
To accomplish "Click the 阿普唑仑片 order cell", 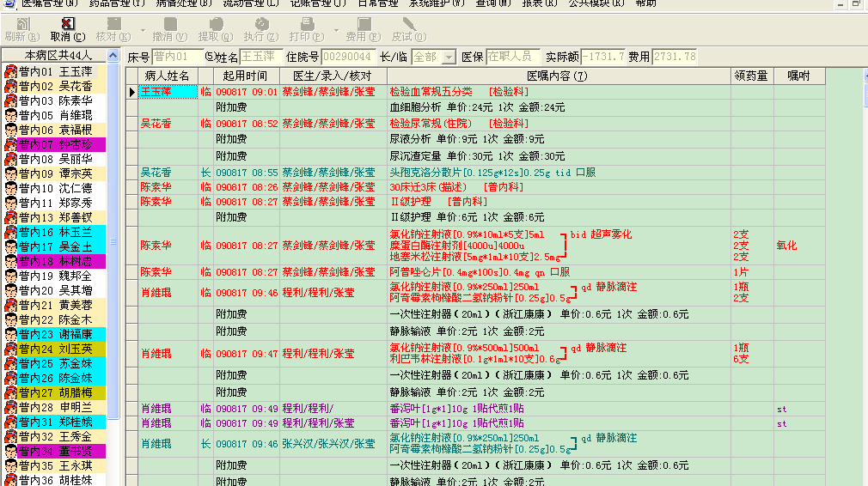I will (559, 272).
